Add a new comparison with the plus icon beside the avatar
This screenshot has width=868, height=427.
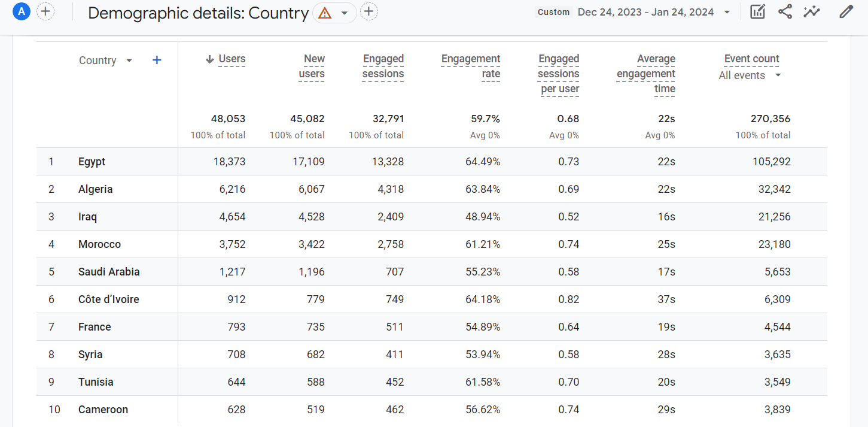(45, 11)
